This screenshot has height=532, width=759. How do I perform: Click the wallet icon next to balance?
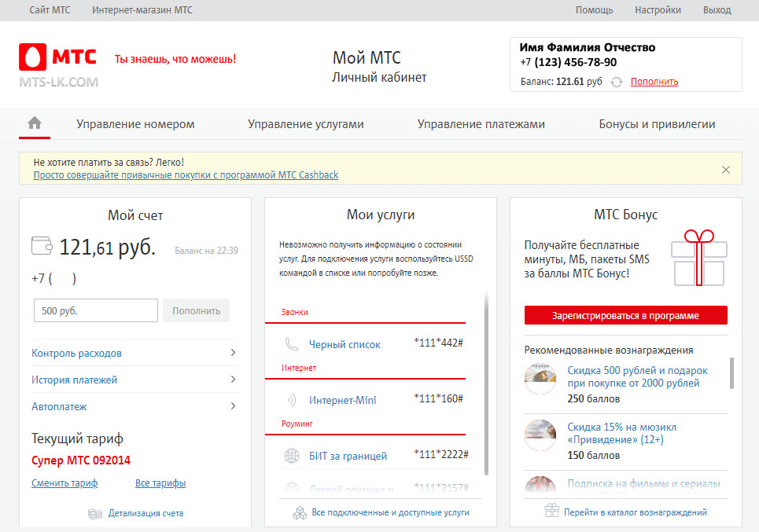(42, 246)
